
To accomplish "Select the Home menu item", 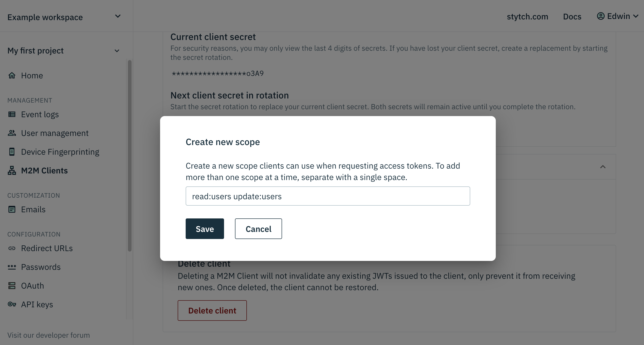I will pyautogui.click(x=32, y=75).
